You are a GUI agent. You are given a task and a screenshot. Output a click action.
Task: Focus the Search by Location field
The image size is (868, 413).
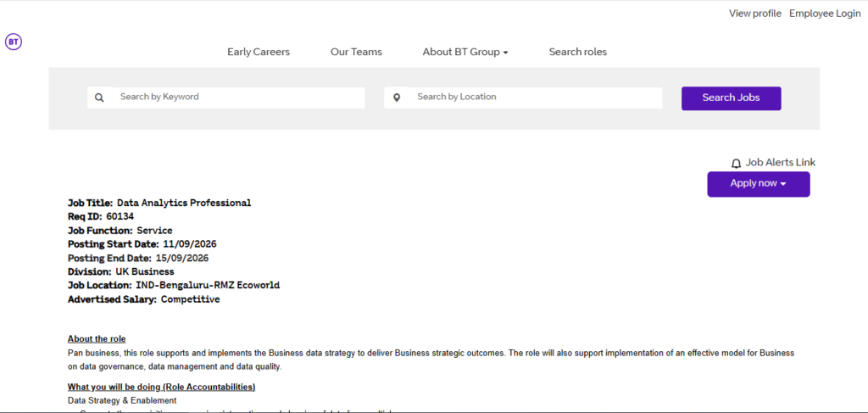536,98
